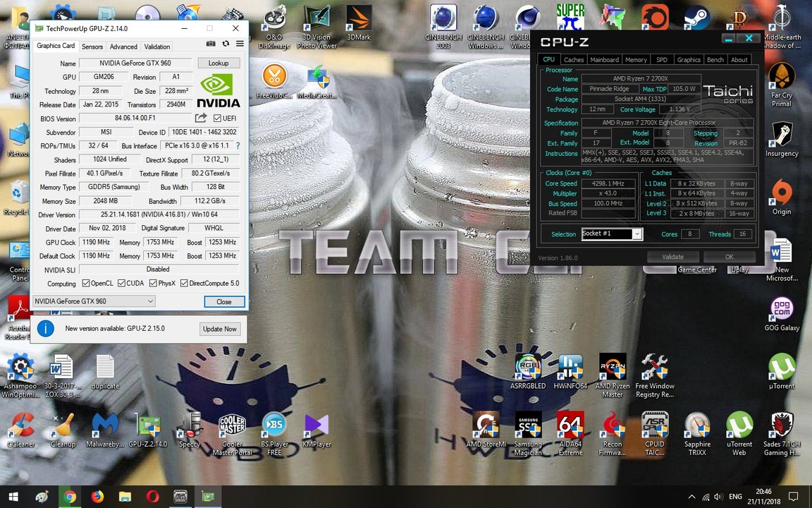
Task: Switch to the Validation tab in GPU-Z
Action: coord(157,47)
